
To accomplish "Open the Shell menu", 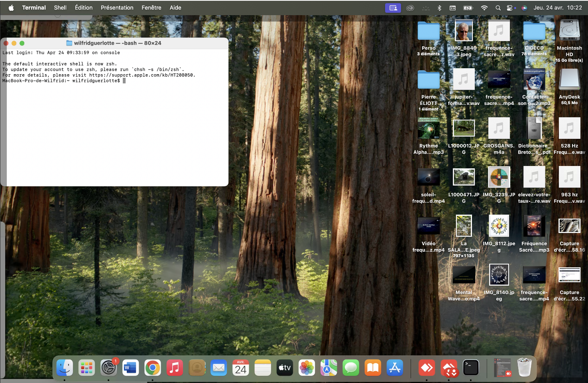I will (60, 8).
